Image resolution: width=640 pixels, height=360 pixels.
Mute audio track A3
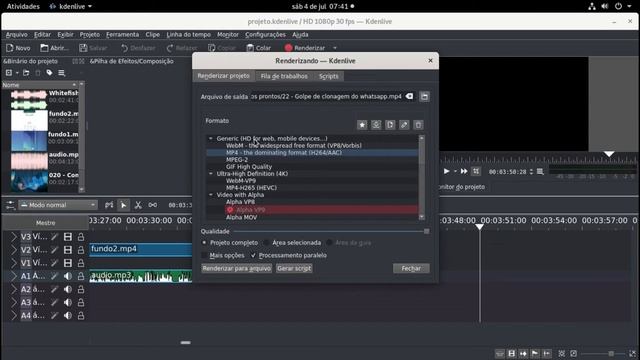68,302
